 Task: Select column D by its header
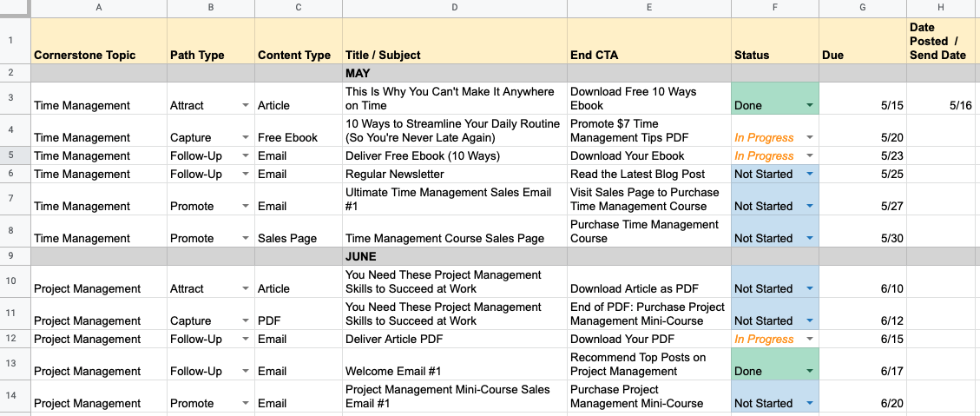(455, 8)
